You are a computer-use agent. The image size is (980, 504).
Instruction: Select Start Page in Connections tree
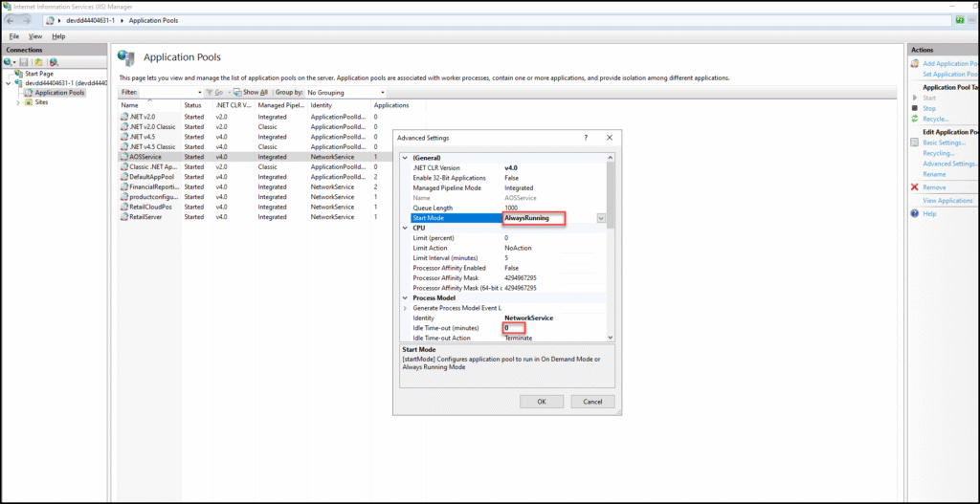(38, 74)
